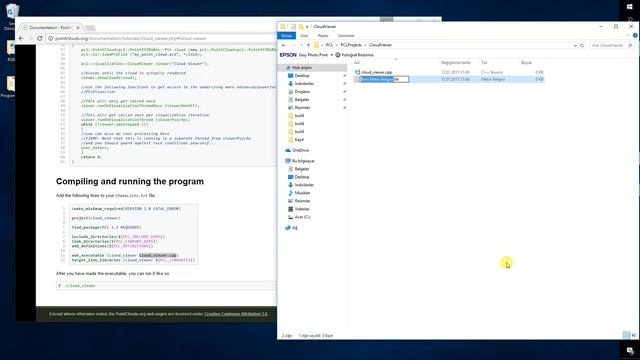Screen dimensions: 640x360
Task: Click into the Ara CloudViewer search box
Action: (x=608, y=45)
